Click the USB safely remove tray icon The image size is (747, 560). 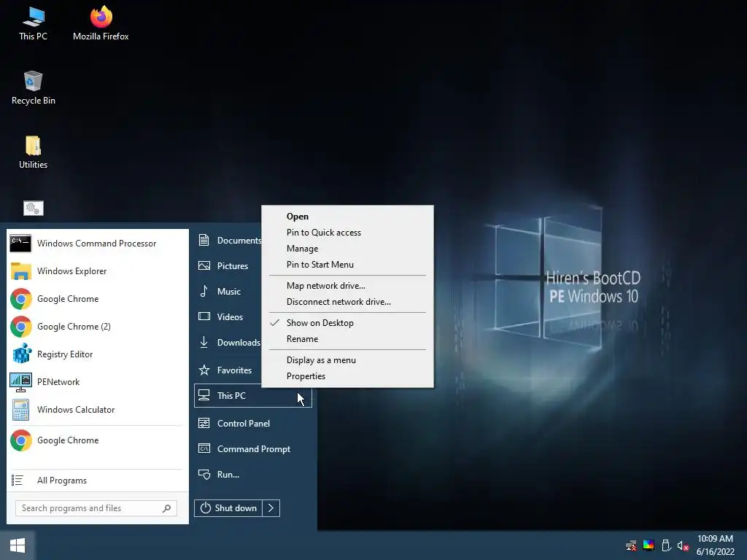(x=666, y=545)
